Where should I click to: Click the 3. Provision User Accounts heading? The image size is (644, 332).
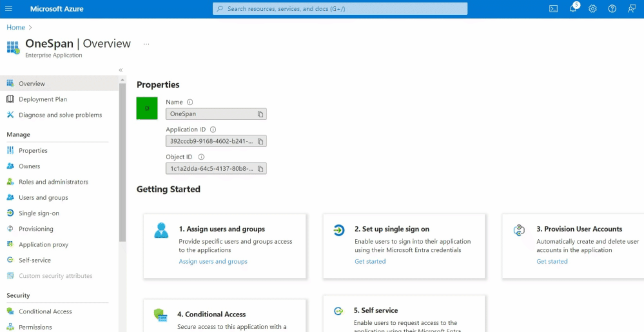tap(579, 229)
